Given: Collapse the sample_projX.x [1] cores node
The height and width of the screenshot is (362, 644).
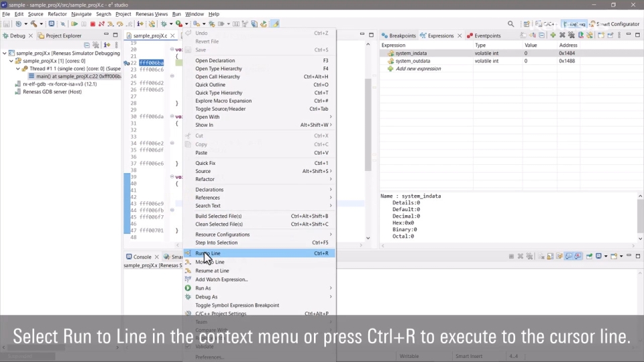Looking at the screenshot, I should pyautogui.click(x=11, y=61).
